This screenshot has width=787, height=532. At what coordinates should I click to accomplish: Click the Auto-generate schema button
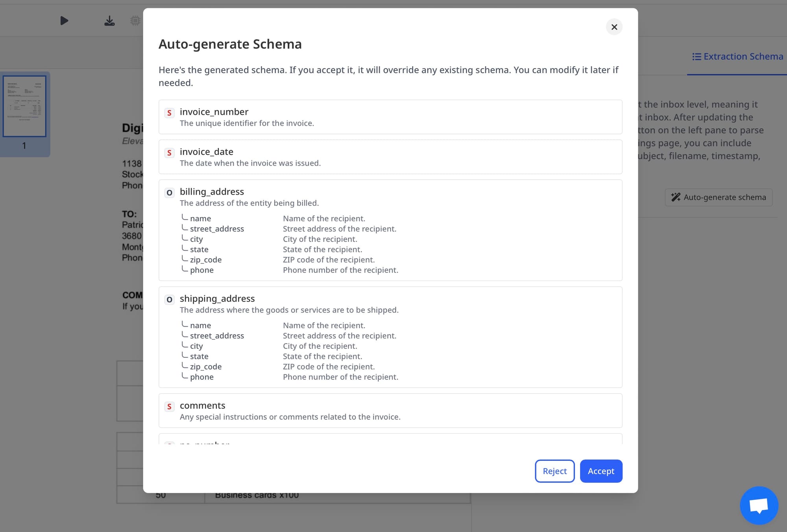[x=719, y=197]
